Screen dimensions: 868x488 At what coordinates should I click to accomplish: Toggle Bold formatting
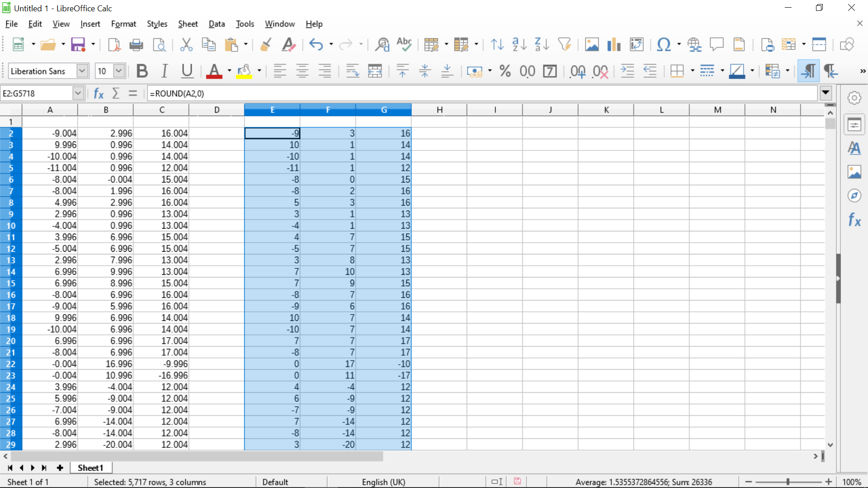tap(142, 71)
